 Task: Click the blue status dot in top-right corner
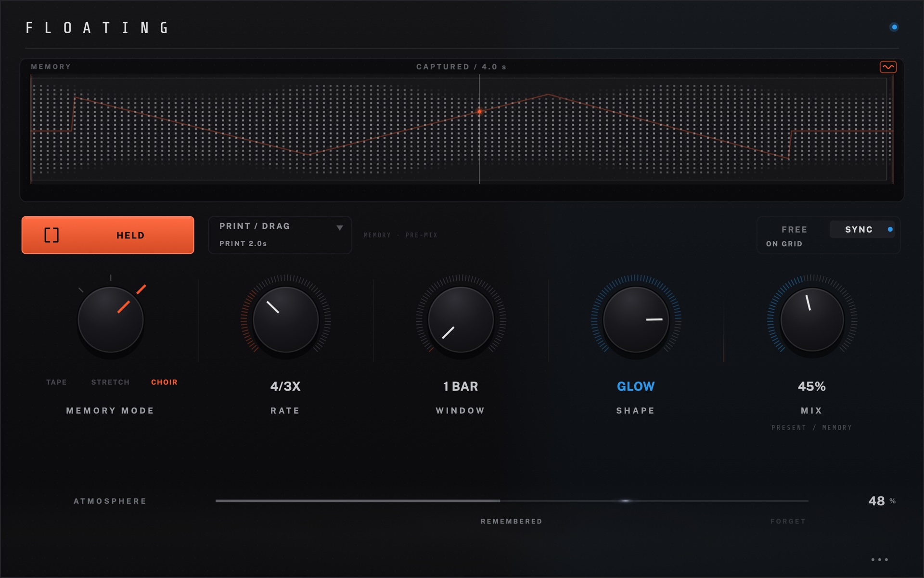[x=894, y=27]
